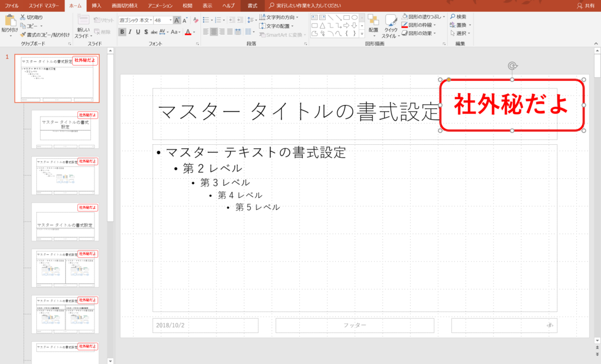The height and width of the screenshot is (364, 601).
Task: Click the Increase Font Size icon
Action: point(177,19)
